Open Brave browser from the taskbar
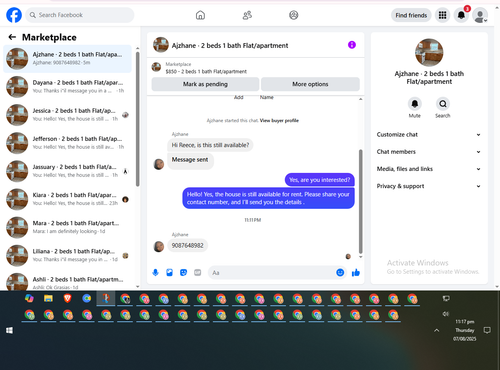The height and width of the screenshot is (370, 500). [x=67, y=298]
